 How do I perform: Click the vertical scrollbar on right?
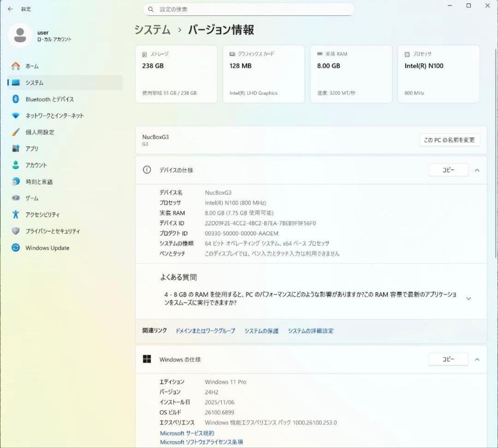coord(496,153)
